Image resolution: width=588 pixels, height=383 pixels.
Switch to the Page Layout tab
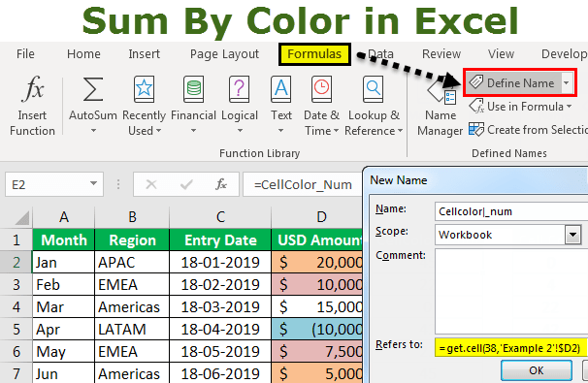coord(224,54)
